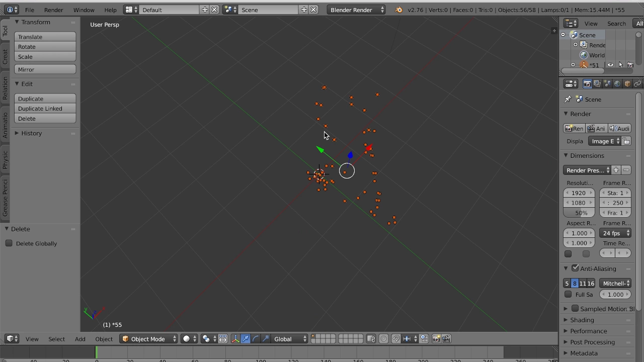Image resolution: width=644 pixels, height=362 pixels.
Task: Open the Render properties tab icon
Action: pyautogui.click(x=587, y=84)
